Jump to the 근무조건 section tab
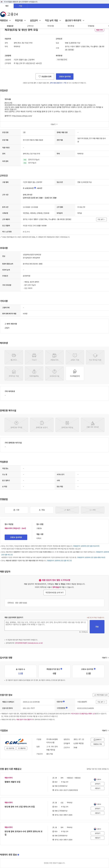This screenshot has width=109, height=868. (30, 26)
